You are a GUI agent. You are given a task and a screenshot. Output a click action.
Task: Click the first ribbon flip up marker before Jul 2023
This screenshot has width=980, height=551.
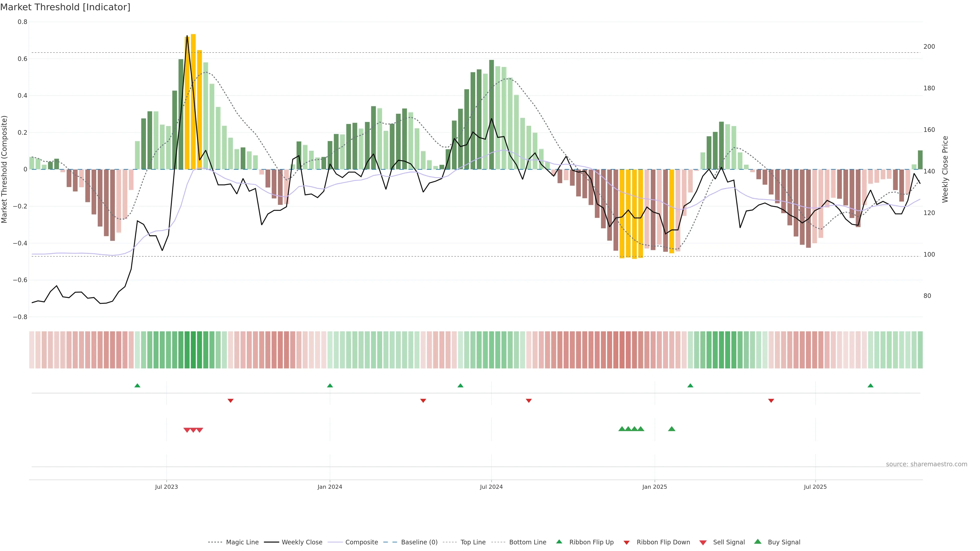pyautogui.click(x=137, y=386)
